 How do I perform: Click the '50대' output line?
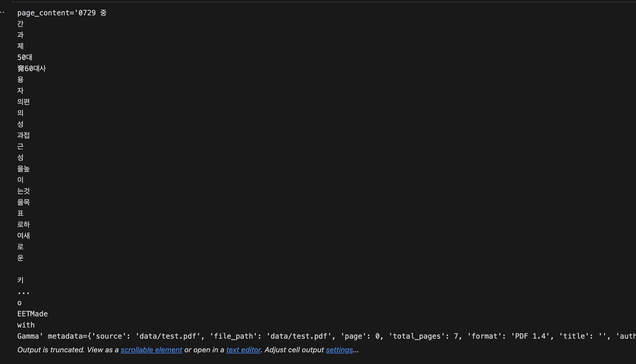point(25,57)
